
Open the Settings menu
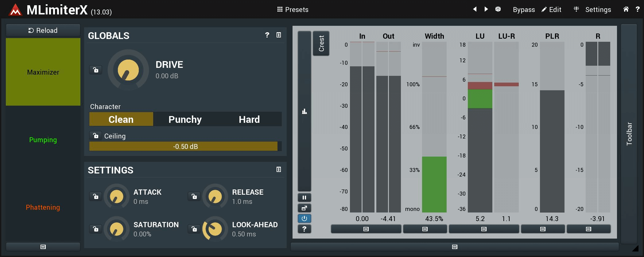592,10
